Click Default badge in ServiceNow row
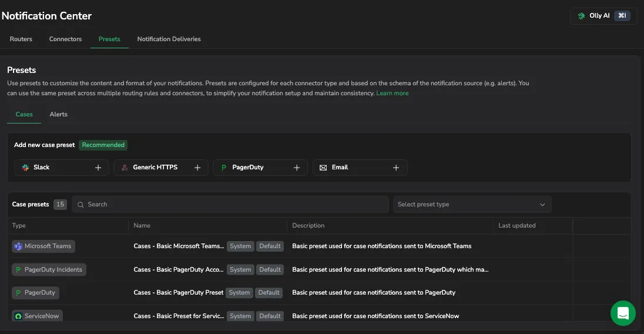The width and height of the screenshot is (644, 334). (270, 316)
